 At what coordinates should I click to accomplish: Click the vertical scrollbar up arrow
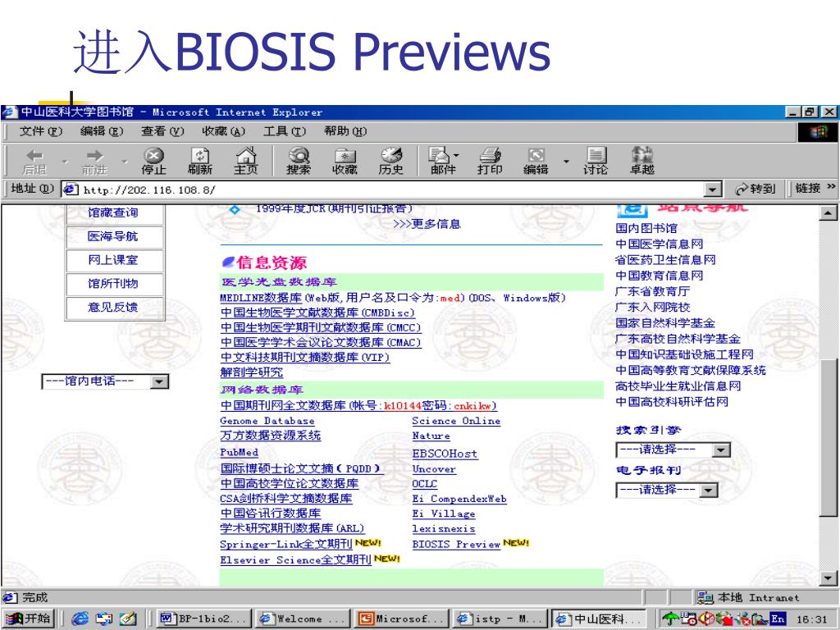click(829, 213)
